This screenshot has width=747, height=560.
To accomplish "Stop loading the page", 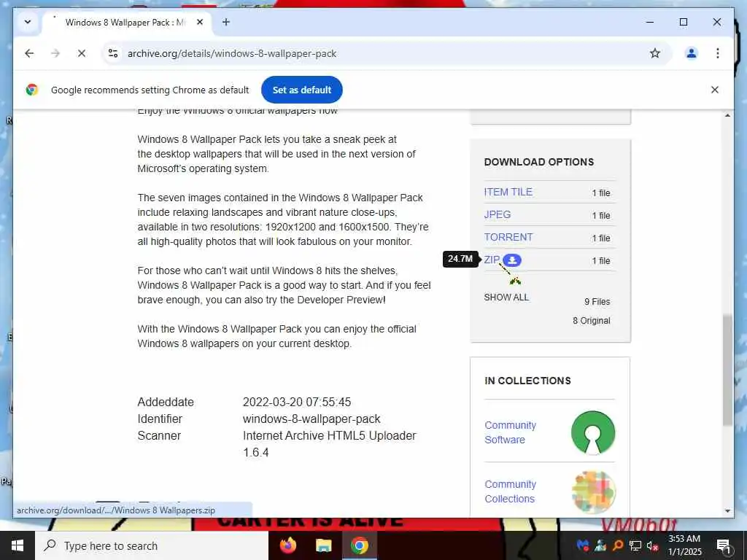I will pos(82,53).
